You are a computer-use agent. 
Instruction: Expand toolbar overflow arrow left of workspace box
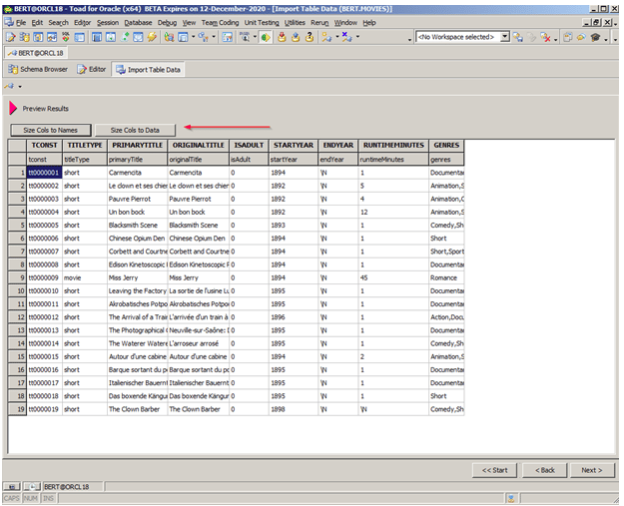[x=410, y=40]
